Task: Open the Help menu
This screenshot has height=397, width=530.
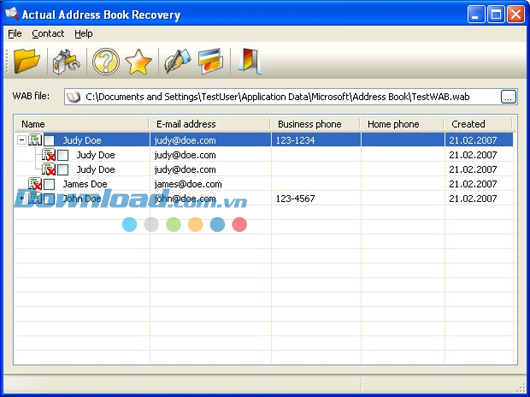Action: point(83,34)
